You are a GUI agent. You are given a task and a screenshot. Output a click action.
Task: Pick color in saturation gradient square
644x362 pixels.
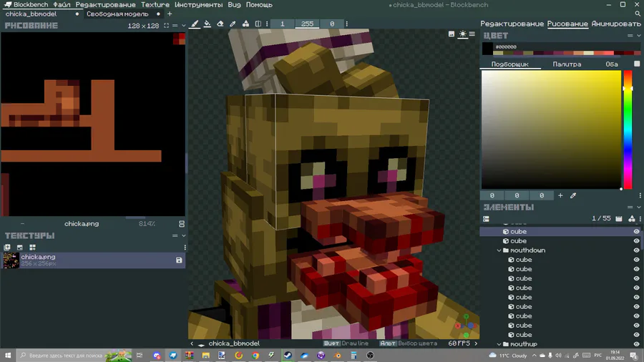(x=551, y=129)
